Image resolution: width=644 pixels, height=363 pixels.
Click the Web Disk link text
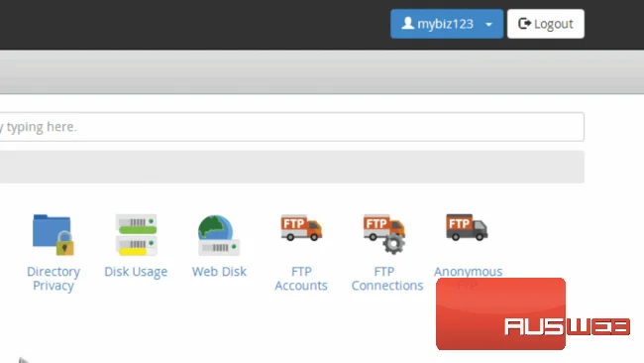[219, 272]
